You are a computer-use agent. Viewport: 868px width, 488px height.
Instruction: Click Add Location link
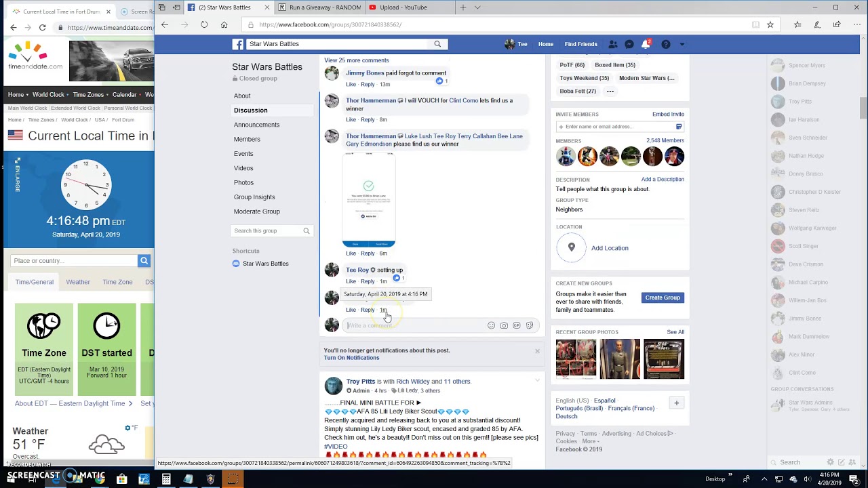(x=610, y=248)
